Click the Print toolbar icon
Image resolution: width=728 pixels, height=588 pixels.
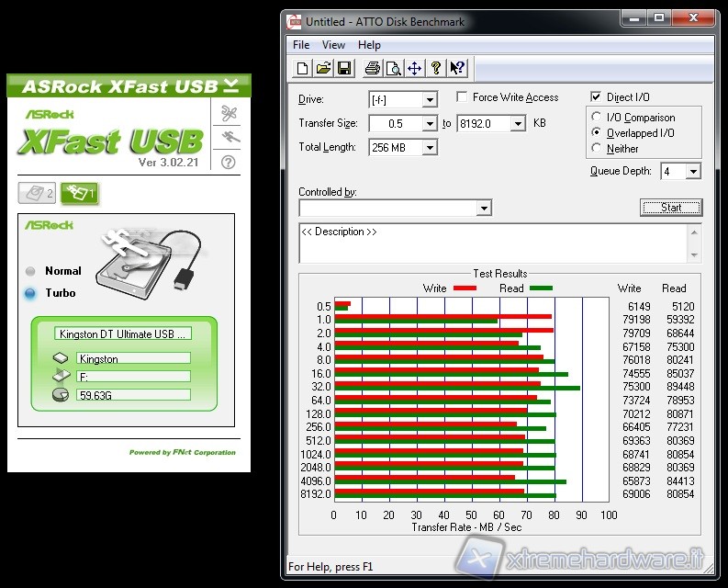[x=373, y=68]
